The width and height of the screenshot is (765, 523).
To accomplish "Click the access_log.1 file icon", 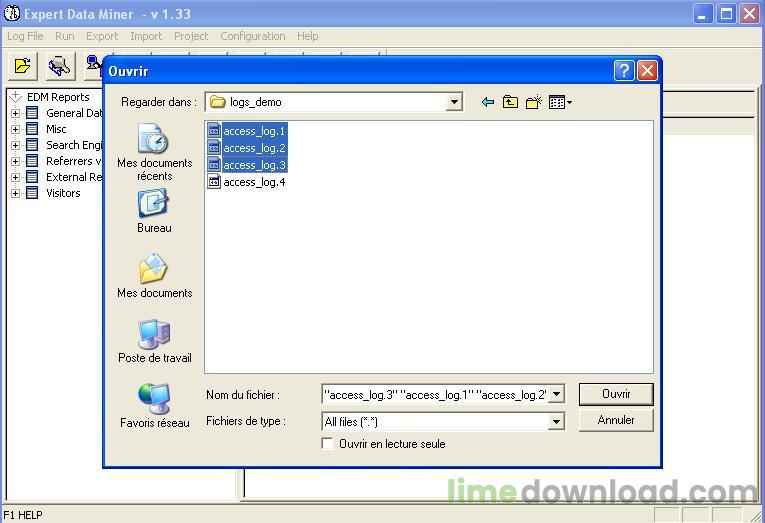I will click(x=214, y=131).
